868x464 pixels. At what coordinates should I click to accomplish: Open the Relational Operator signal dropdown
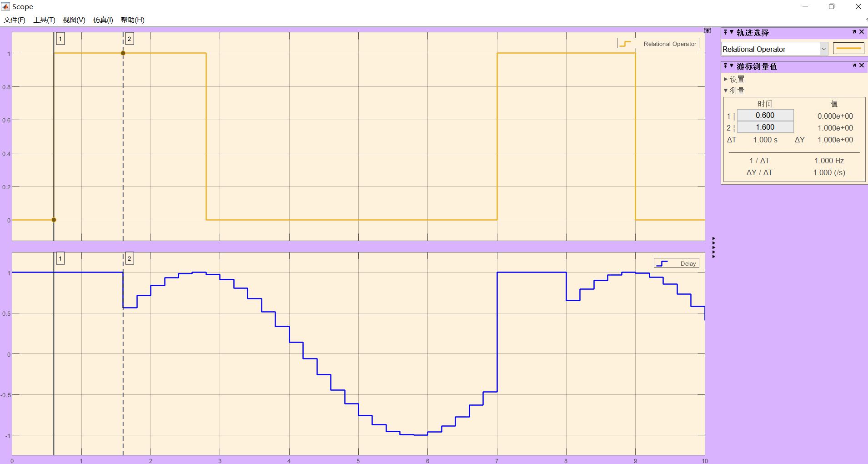[823, 49]
